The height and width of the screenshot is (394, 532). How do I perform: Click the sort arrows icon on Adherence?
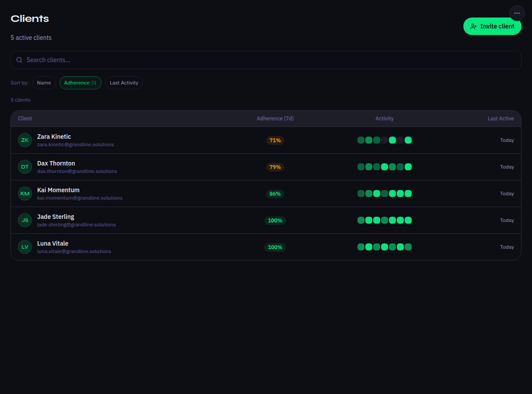(94, 83)
